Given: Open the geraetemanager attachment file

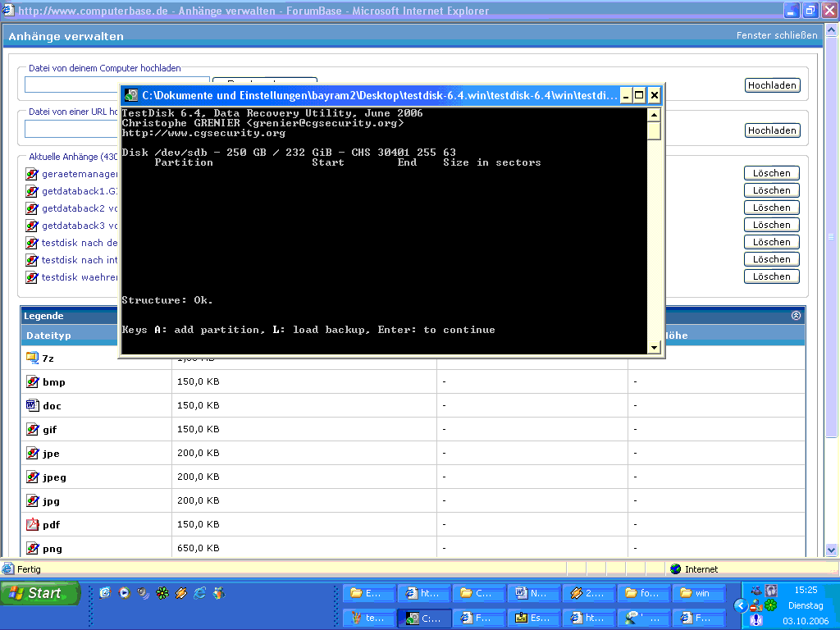Looking at the screenshot, I should (80, 174).
